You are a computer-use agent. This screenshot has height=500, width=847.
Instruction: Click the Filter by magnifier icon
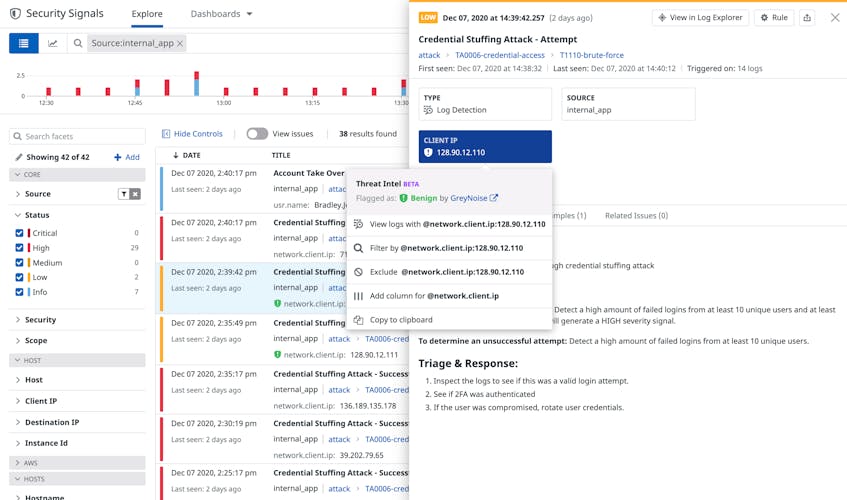coord(358,248)
